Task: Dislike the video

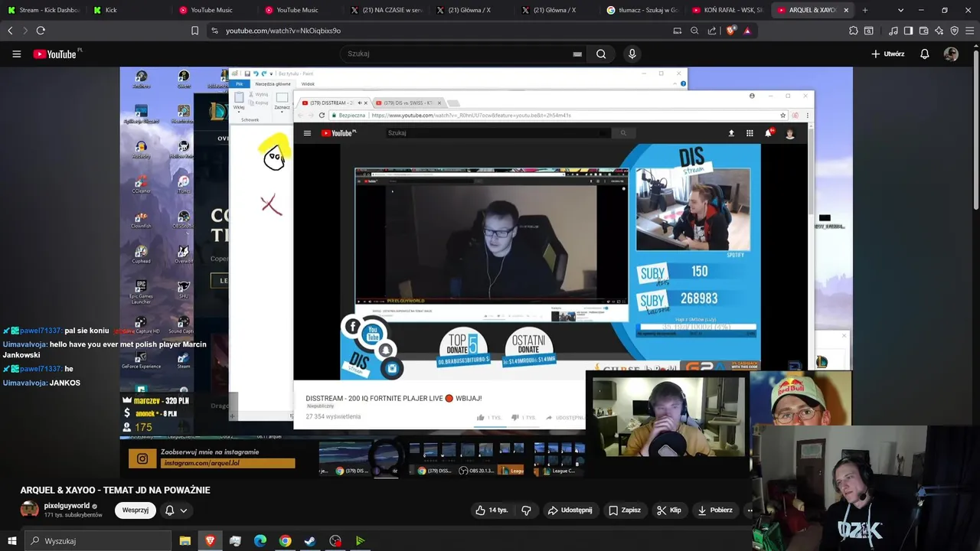Action: click(x=527, y=510)
